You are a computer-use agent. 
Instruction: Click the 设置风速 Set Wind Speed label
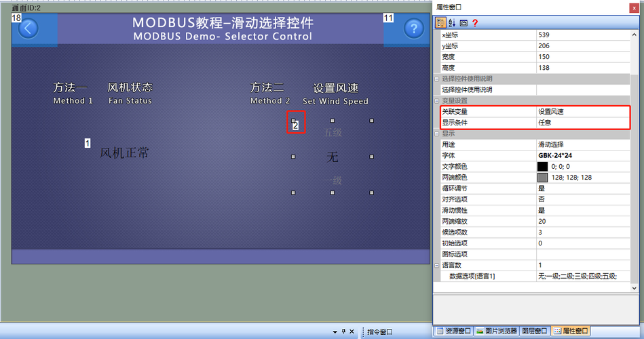(x=335, y=94)
